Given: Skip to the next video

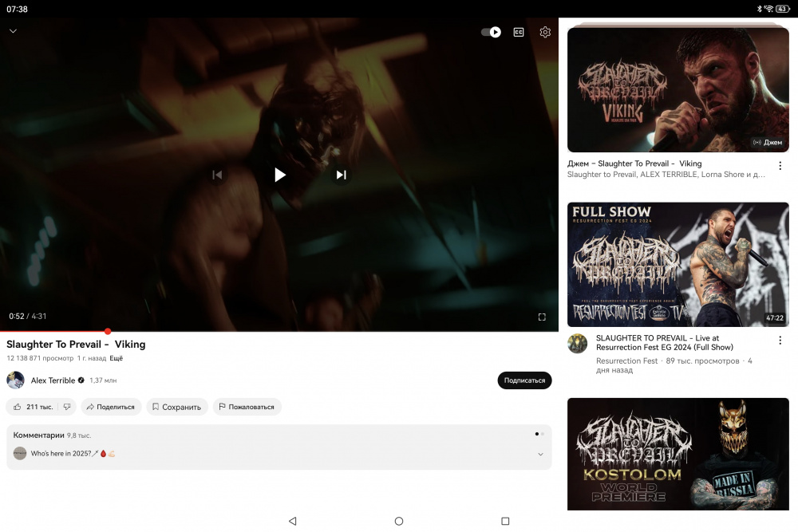Looking at the screenshot, I should [x=341, y=175].
